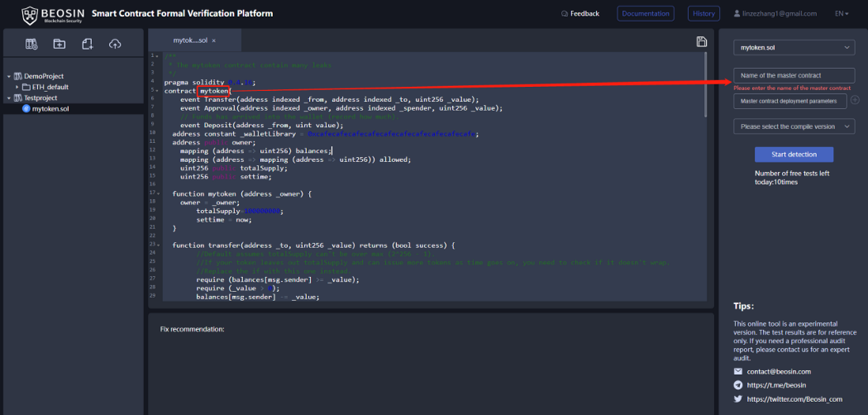
Task: Click the 'Fix recommendation:' label
Action: click(x=192, y=329)
